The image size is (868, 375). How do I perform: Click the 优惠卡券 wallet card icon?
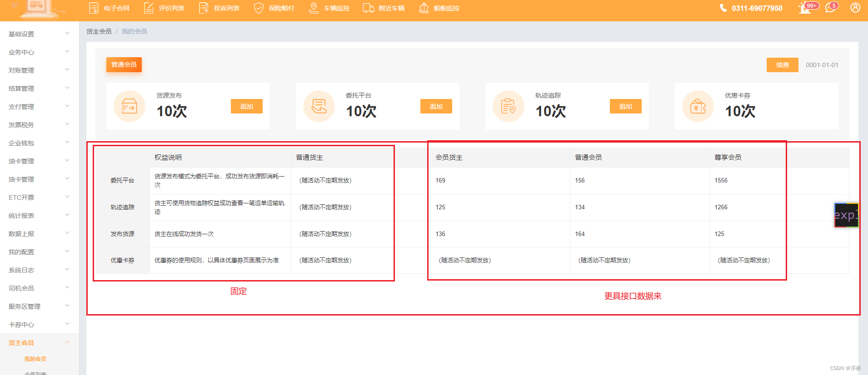pyautogui.click(x=698, y=106)
